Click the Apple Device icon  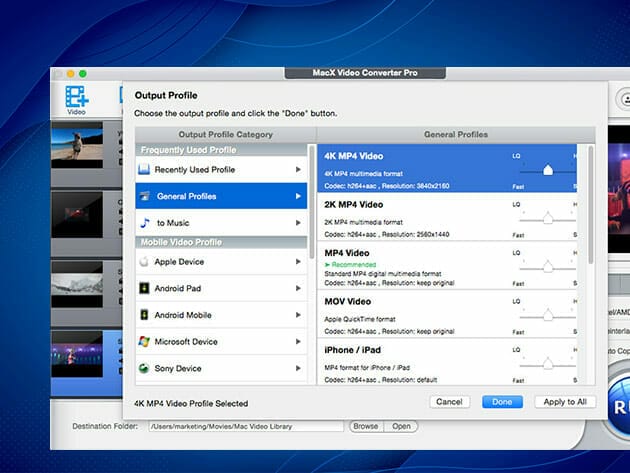tap(146, 262)
